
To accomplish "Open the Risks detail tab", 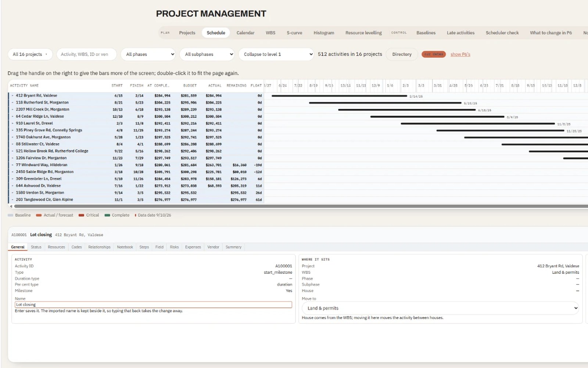I will pyautogui.click(x=174, y=247).
